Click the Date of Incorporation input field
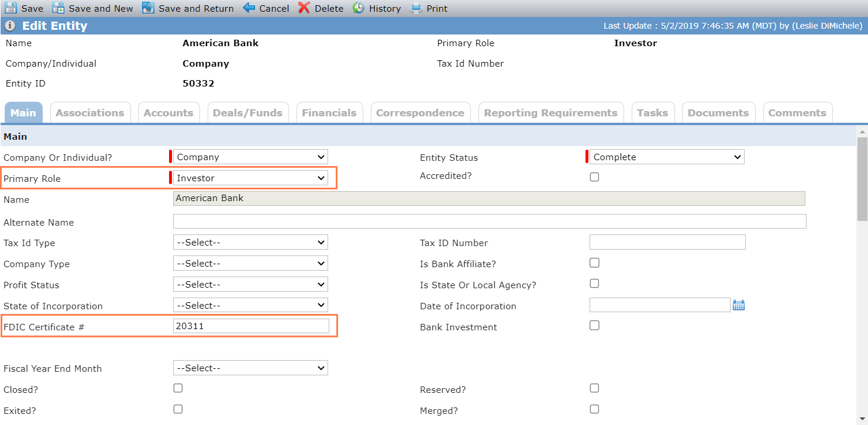Viewport: 868px width, 425px height. coord(660,305)
